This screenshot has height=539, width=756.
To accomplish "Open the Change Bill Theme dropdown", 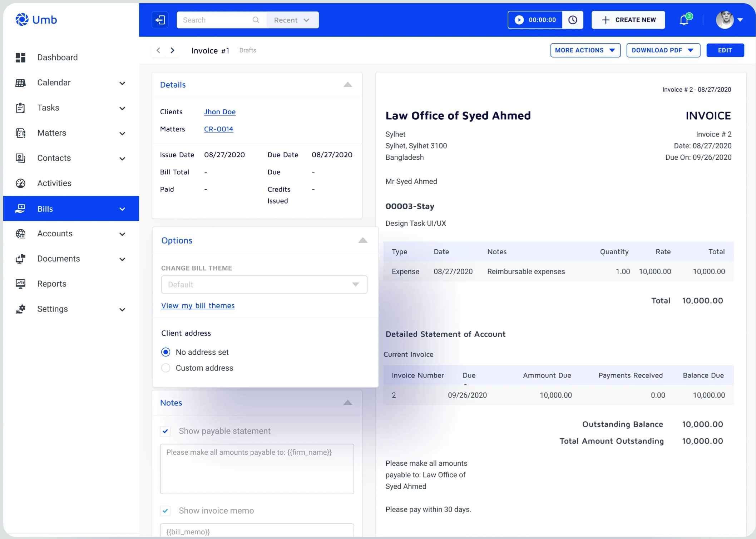I will click(264, 285).
